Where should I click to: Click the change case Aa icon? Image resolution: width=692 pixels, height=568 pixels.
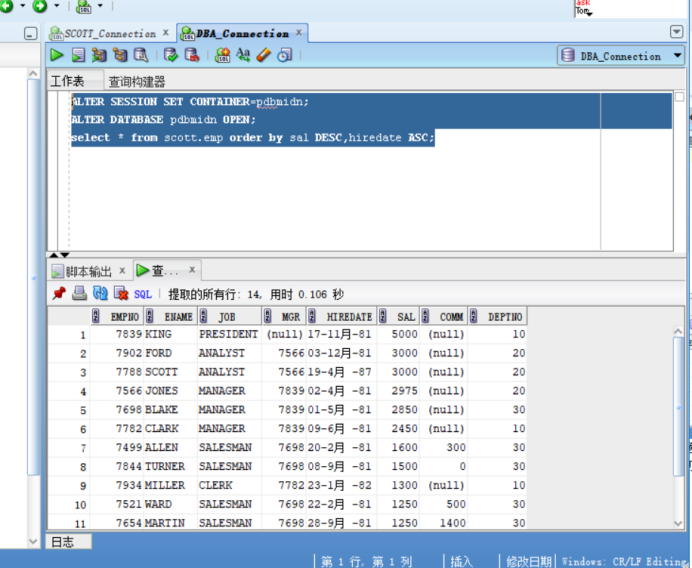coord(243,55)
